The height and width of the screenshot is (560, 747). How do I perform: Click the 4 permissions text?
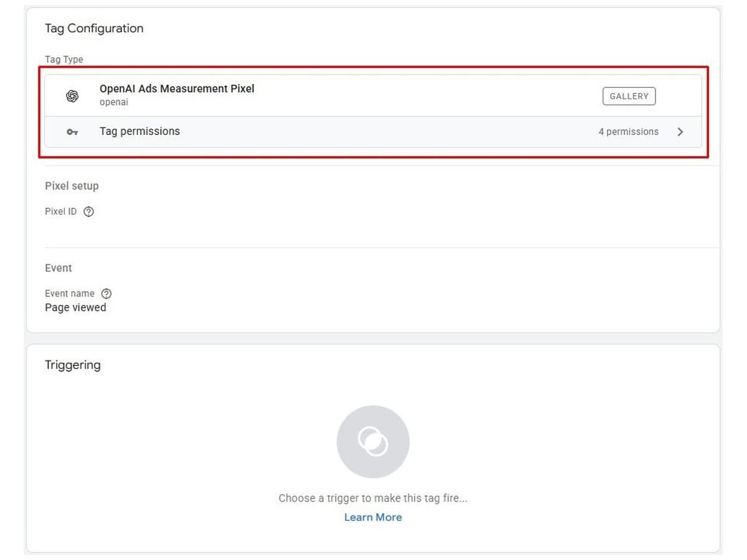click(x=628, y=132)
